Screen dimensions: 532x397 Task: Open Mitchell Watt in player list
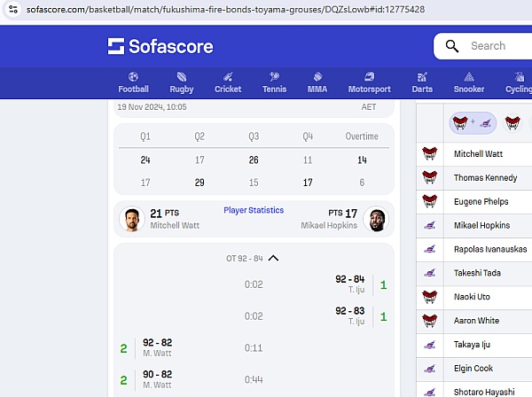[478, 154]
